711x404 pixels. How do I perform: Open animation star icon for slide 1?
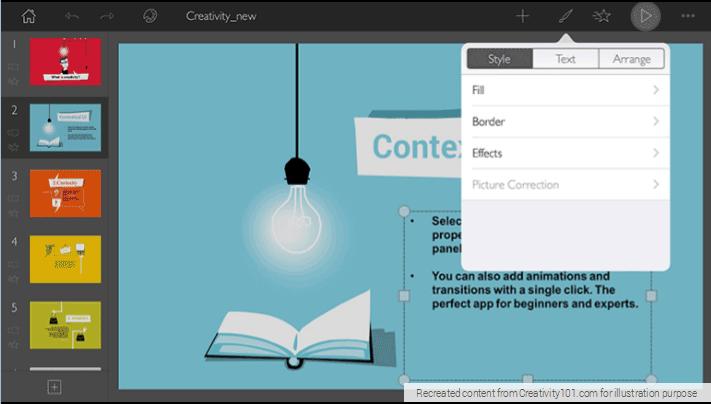pyautogui.click(x=14, y=81)
